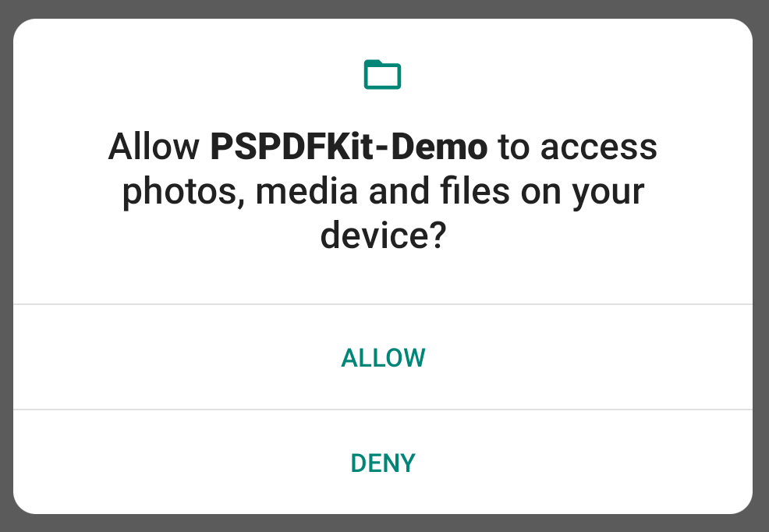This screenshot has height=532, width=769.
Task: Refuse the permission by pressing DENY
Action: [x=382, y=462]
